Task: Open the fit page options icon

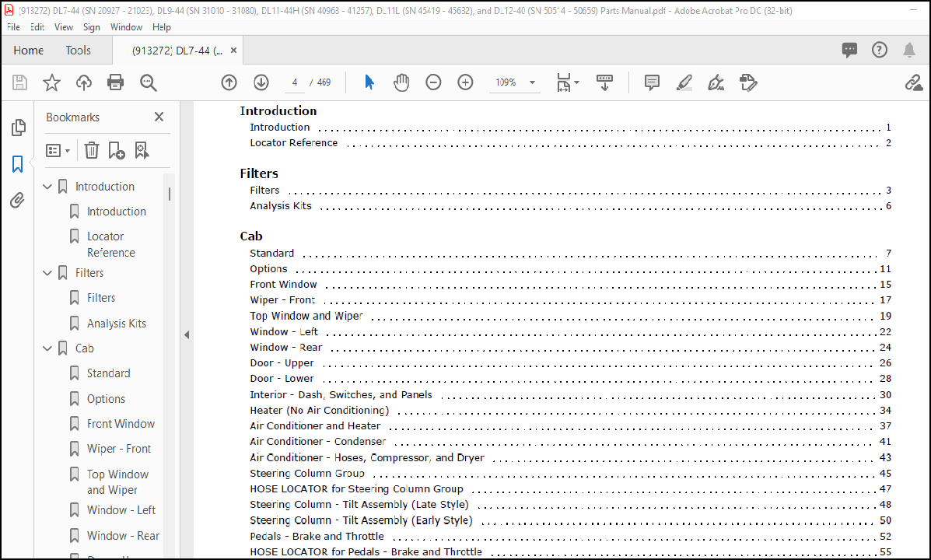Action: pyautogui.click(x=567, y=82)
